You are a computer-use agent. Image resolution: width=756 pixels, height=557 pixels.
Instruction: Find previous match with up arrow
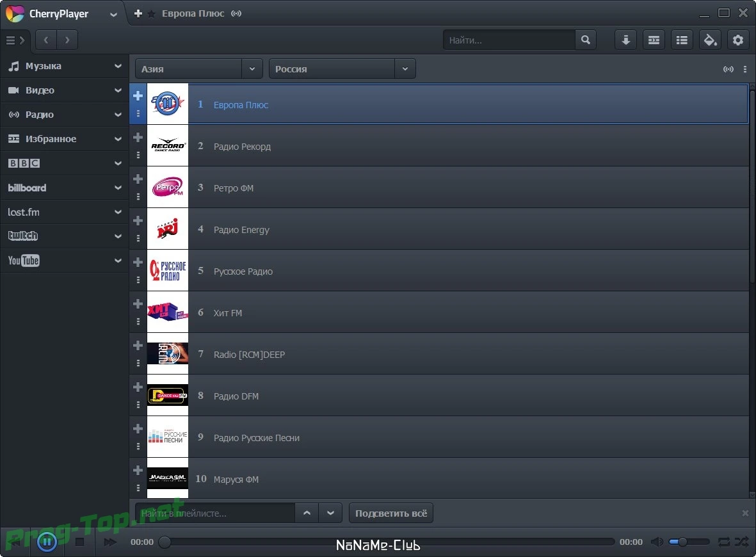(307, 513)
